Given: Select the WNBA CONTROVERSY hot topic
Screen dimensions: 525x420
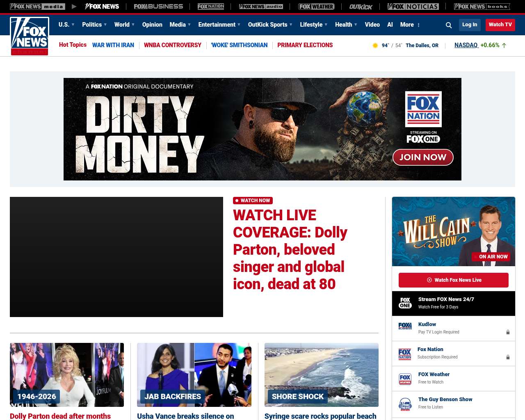Looking at the screenshot, I should [173, 45].
